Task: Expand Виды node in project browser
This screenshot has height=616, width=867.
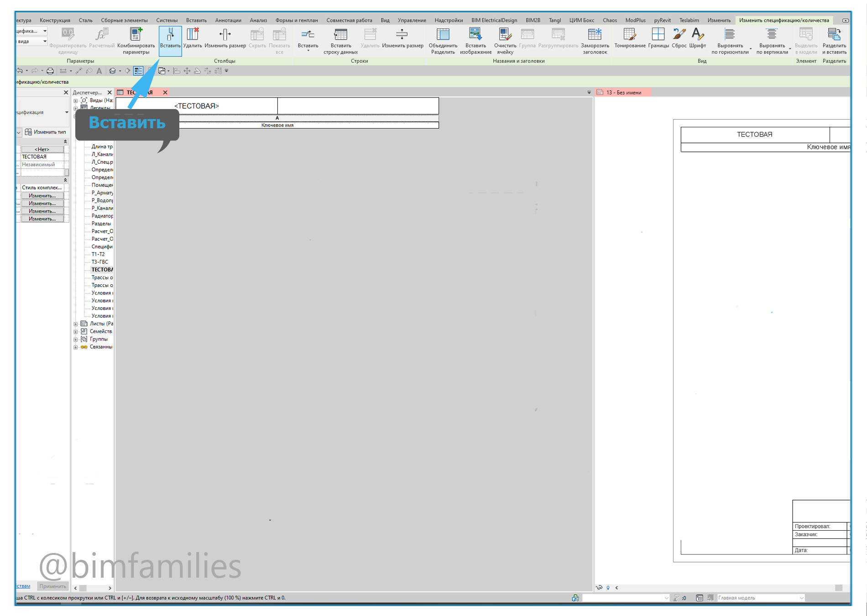Action: [x=76, y=100]
